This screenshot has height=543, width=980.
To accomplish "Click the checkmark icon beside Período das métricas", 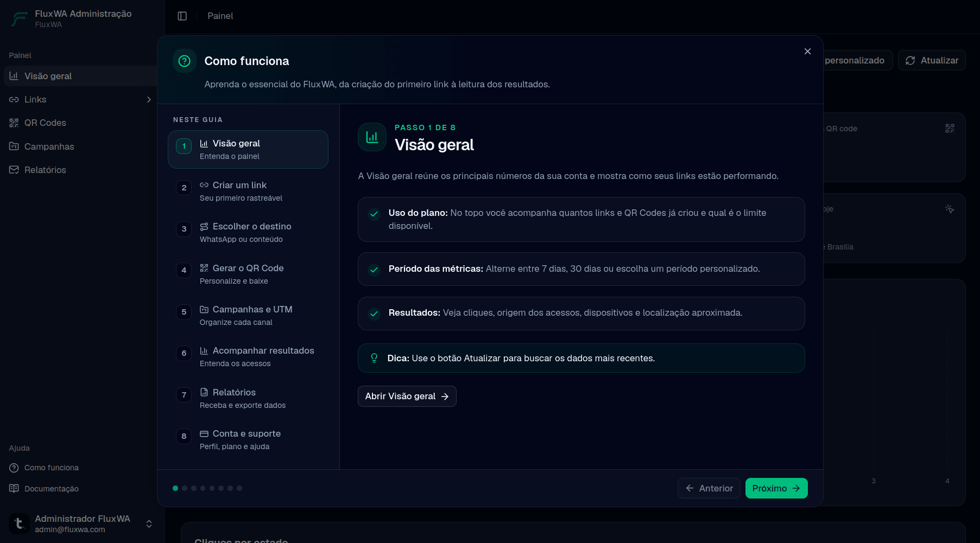I will pyautogui.click(x=374, y=270).
